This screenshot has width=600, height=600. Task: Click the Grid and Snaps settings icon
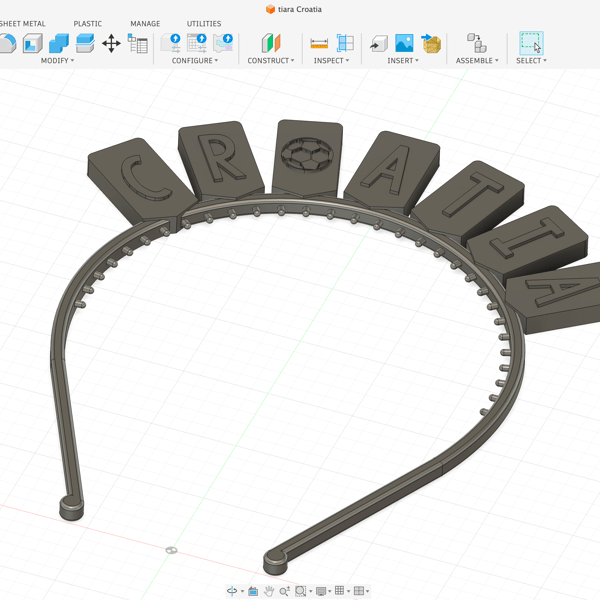(339, 590)
